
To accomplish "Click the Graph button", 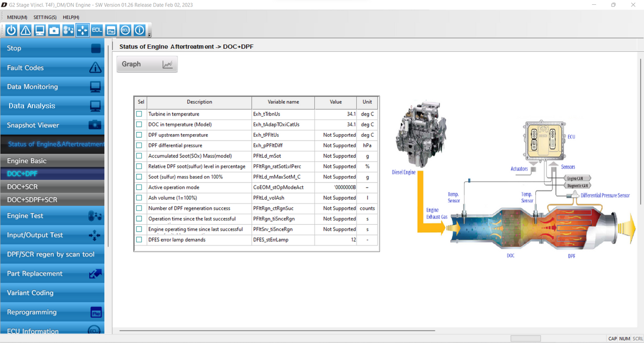I will [x=146, y=64].
